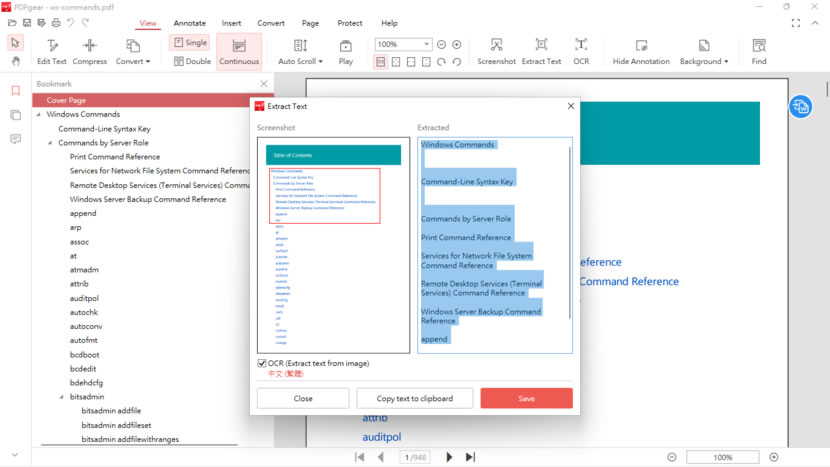Open the View ribbon tab

tap(148, 23)
